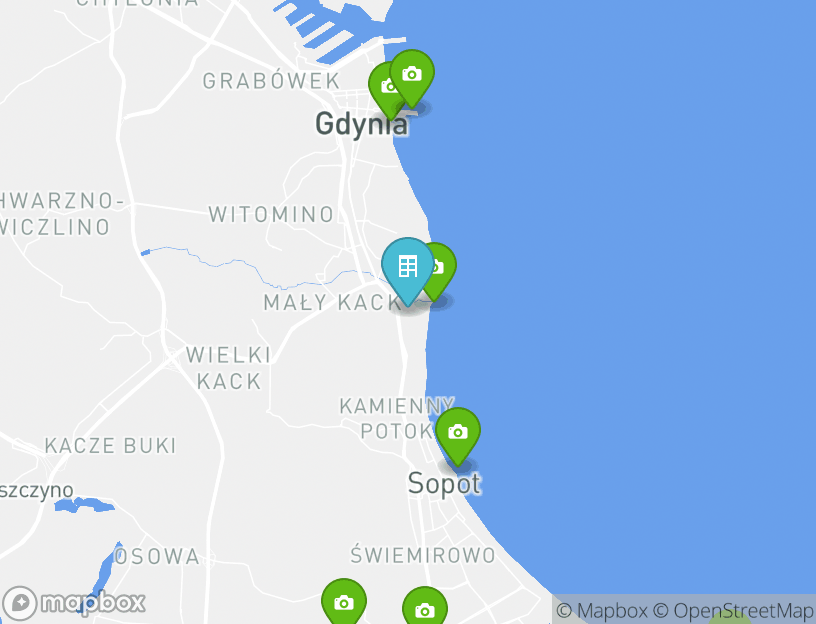Select the bottom-left camera pin below Świemirowo
Viewport: 816px width, 624px height.
[x=343, y=602]
